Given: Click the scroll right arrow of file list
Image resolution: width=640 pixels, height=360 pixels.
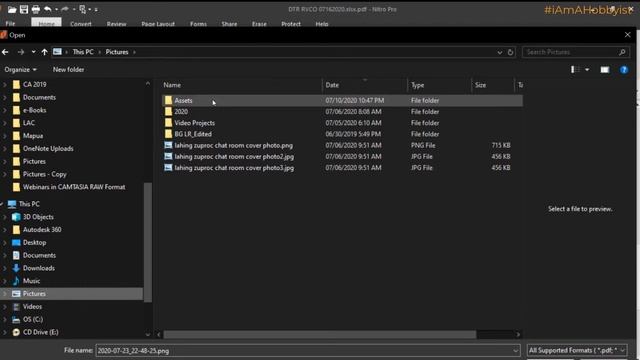Looking at the screenshot, I should 518,335.
